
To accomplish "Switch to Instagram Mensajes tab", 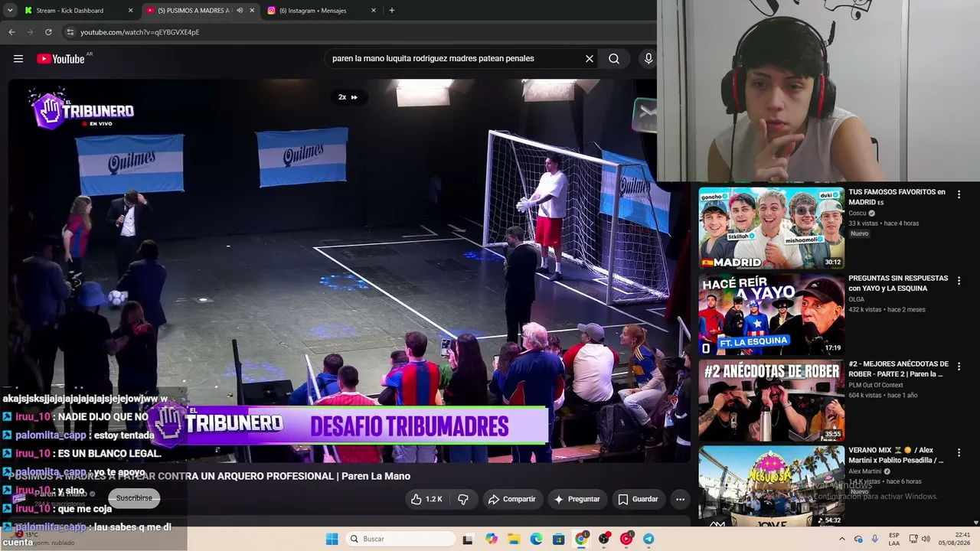I will click(x=322, y=11).
